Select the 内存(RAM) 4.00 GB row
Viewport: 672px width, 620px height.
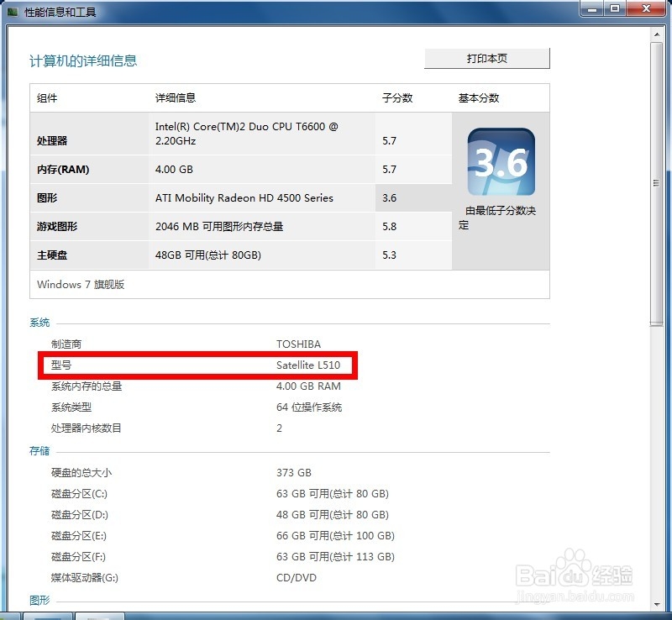tap(252, 170)
